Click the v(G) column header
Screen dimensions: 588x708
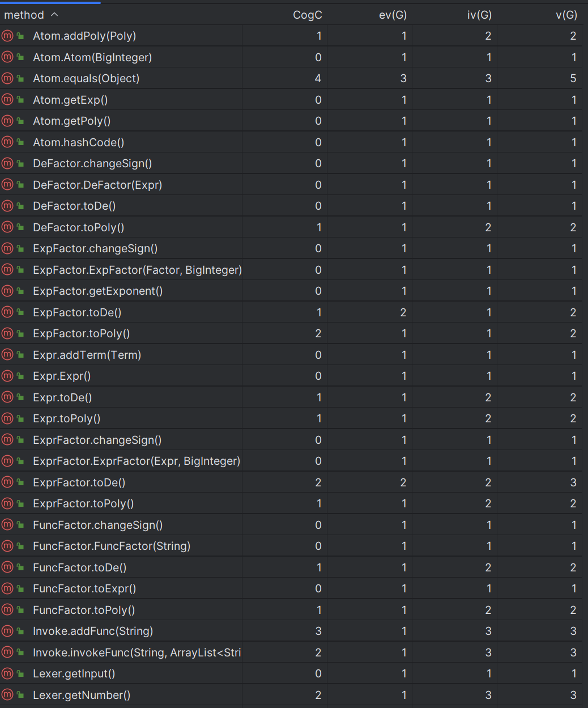click(566, 15)
